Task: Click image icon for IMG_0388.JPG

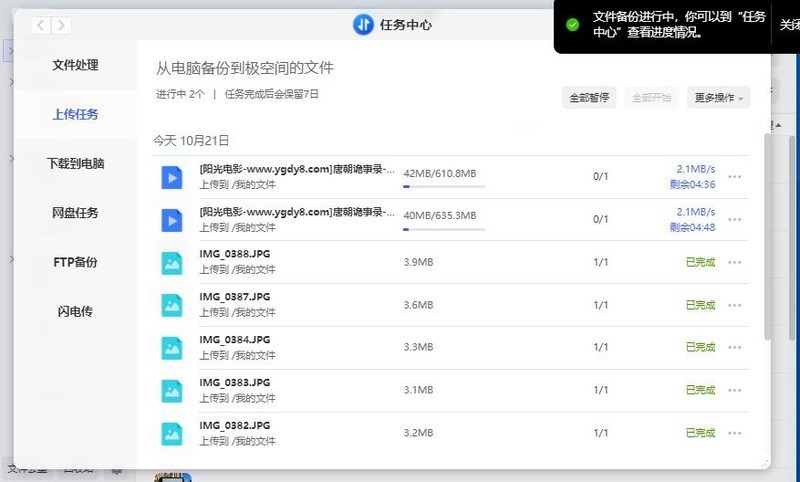Action: pos(172,263)
